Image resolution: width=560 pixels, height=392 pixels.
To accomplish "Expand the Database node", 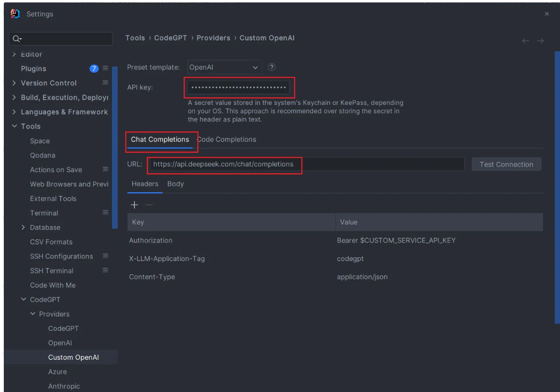I will click(x=23, y=227).
